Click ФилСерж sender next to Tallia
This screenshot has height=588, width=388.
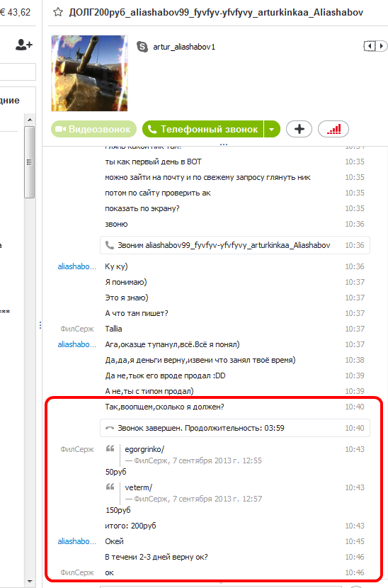tap(77, 329)
